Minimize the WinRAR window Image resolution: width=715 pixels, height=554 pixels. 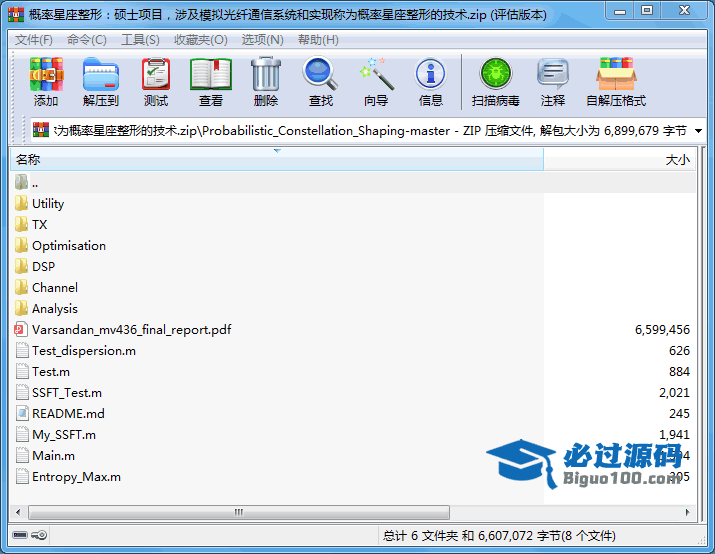pos(620,11)
